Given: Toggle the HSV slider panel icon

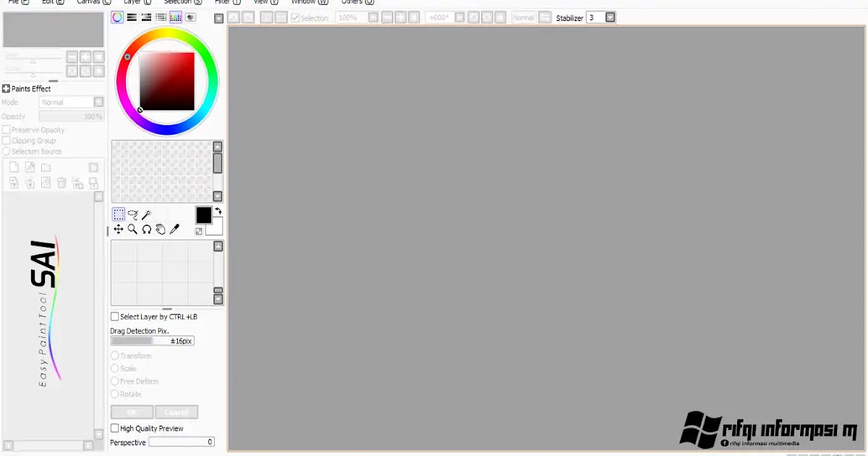Looking at the screenshot, I should coord(146,17).
